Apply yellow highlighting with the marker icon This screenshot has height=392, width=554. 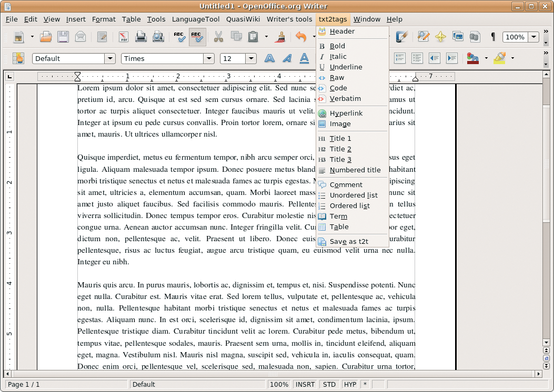(500, 58)
